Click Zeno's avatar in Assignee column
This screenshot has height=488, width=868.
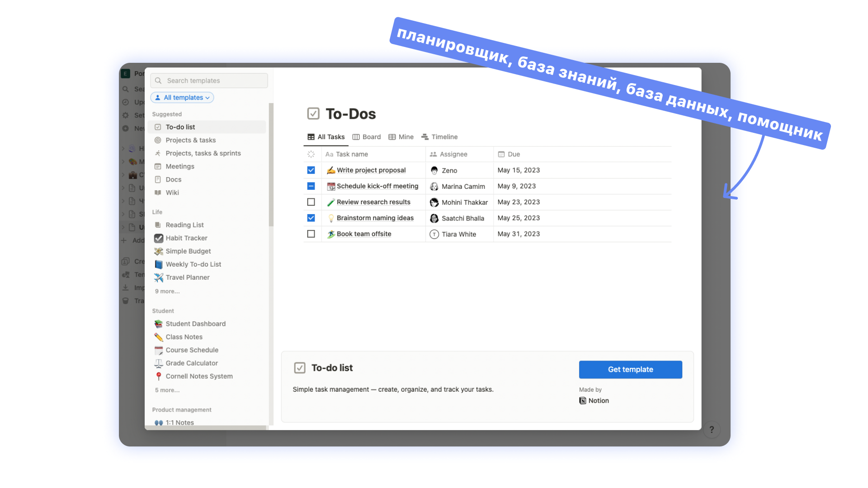[x=434, y=170]
